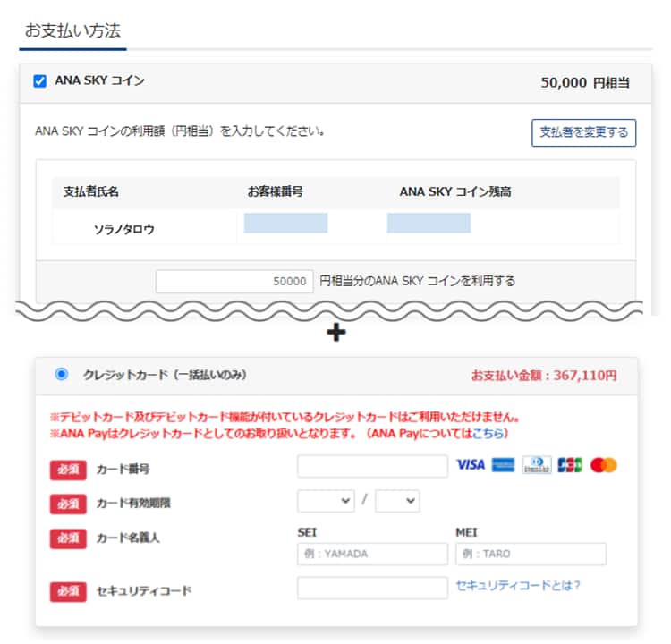Click the Diners Club card logo
The height and width of the screenshot is (644, 671).
click(537, 465)
